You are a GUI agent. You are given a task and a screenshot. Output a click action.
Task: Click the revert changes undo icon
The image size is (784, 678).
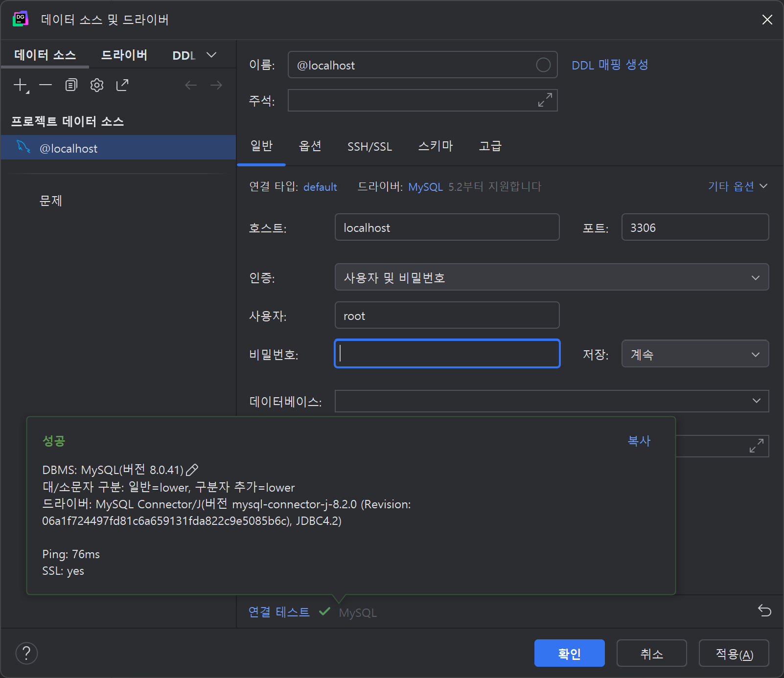tap(764, 610)
